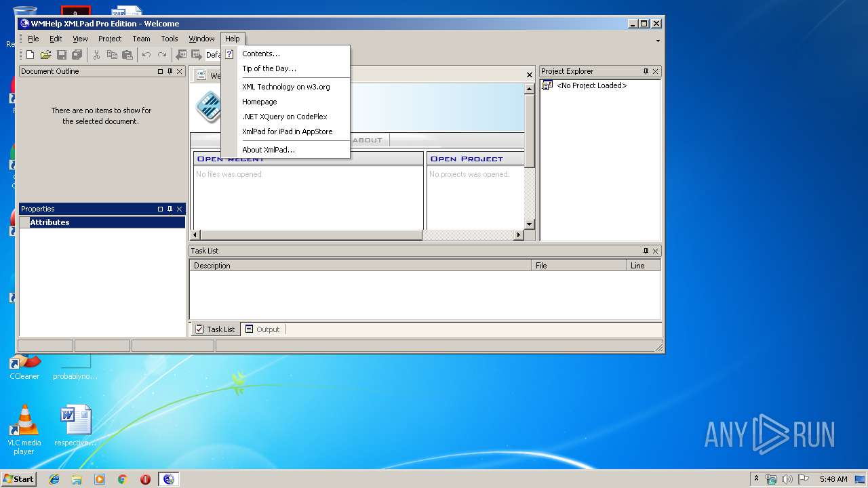Click the File column header
The image size is (868, 488).
pos(579,266)
